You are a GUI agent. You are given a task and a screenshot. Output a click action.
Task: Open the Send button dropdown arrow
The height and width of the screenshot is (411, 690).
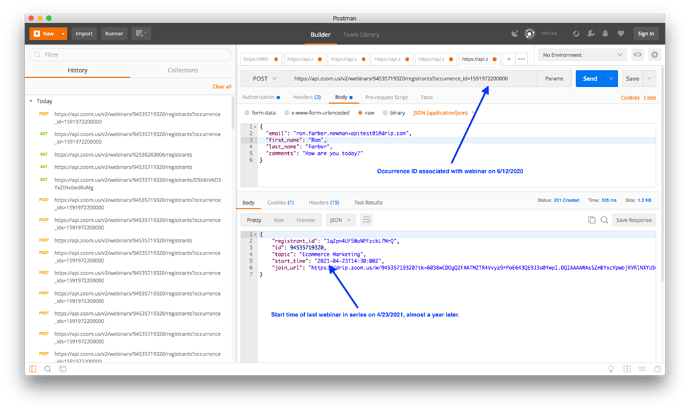[x=611, y=78]
